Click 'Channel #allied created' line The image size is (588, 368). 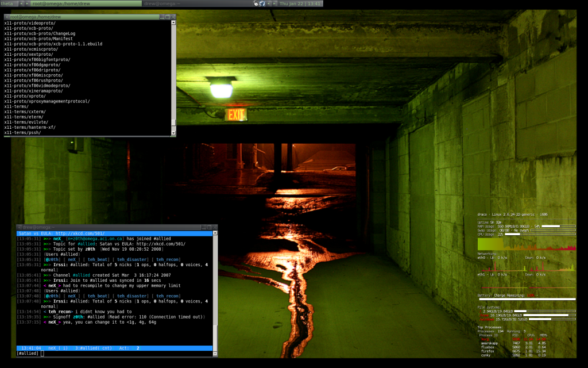[x=94, y=275]
